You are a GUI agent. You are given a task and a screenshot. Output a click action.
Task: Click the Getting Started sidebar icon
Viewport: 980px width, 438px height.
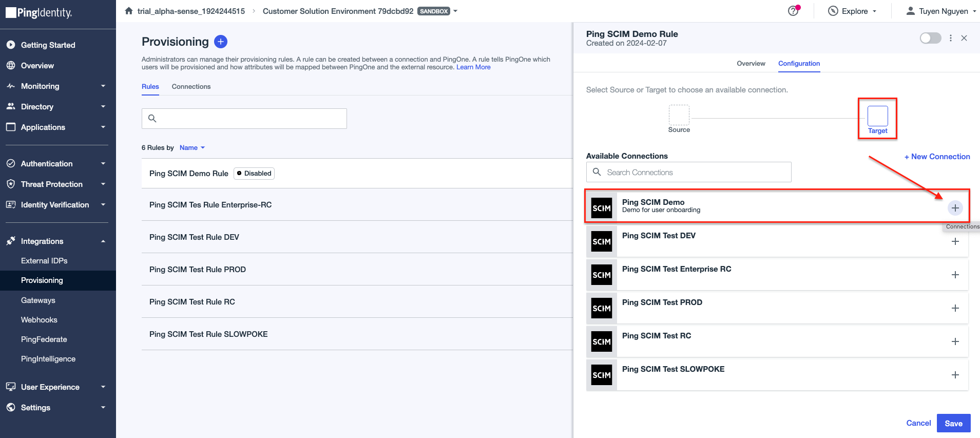[x=11, y=45]
